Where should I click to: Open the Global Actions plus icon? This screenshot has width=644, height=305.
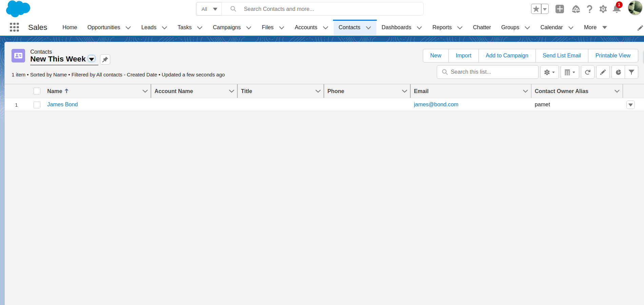pos(560,9)
